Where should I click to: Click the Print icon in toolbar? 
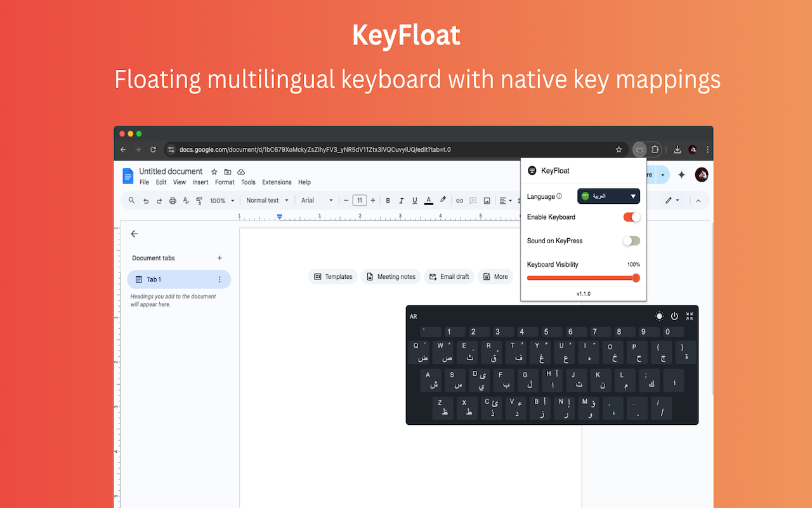pyautogui.click(x=173, y=201)
